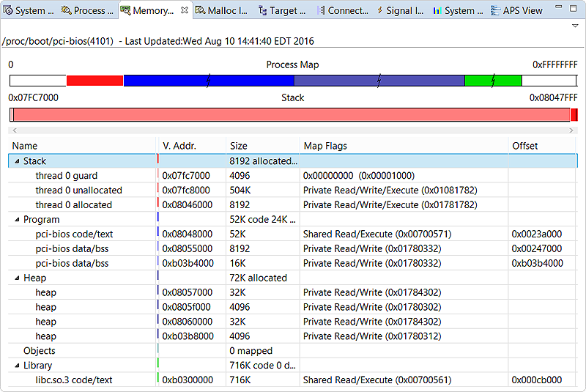The width and height of the screenshot is (586, 392).
Task: Select the libc.so.3 code/text row
Action: coord(73,380)
